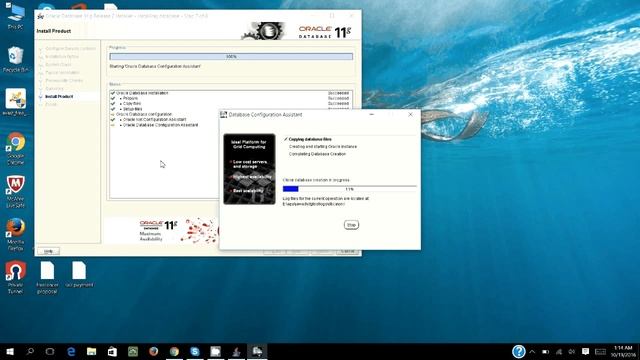Open Recycle Bin desktop icon
640x360 pixels.
[x=16, y=60]
